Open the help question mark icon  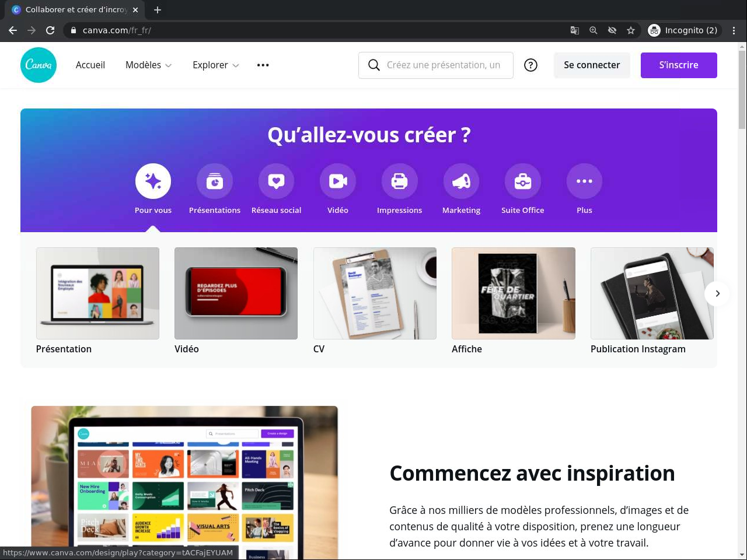(x=530, y=65)
